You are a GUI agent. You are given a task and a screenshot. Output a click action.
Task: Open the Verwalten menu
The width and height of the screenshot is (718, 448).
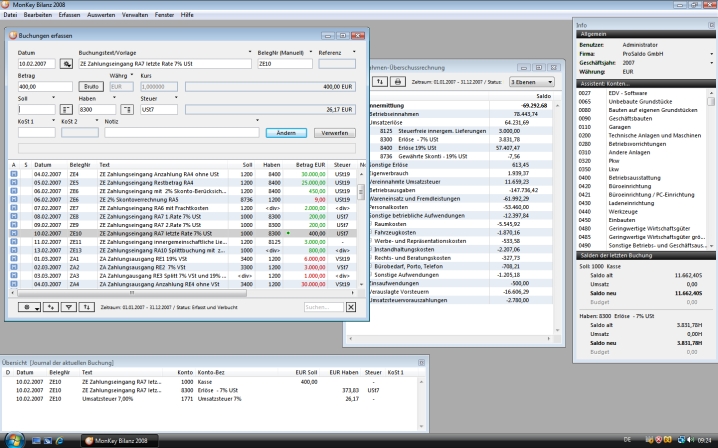(137, 16)
